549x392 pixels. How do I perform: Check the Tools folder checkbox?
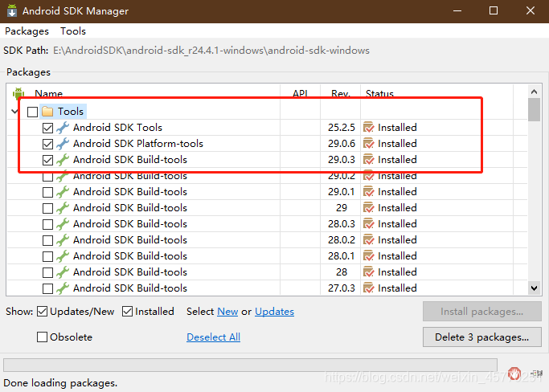pyautogui.click(x=33, y=112)
